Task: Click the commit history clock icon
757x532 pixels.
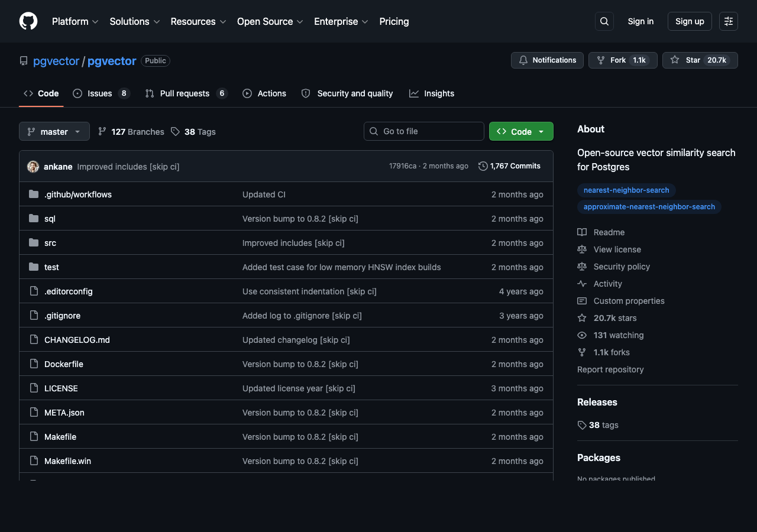Action: (483, 166)
